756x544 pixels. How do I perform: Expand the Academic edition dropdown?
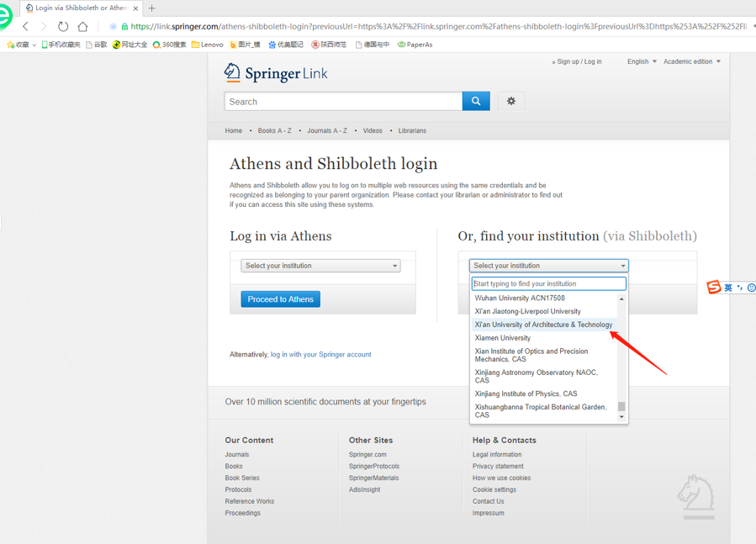click(691, 61)
